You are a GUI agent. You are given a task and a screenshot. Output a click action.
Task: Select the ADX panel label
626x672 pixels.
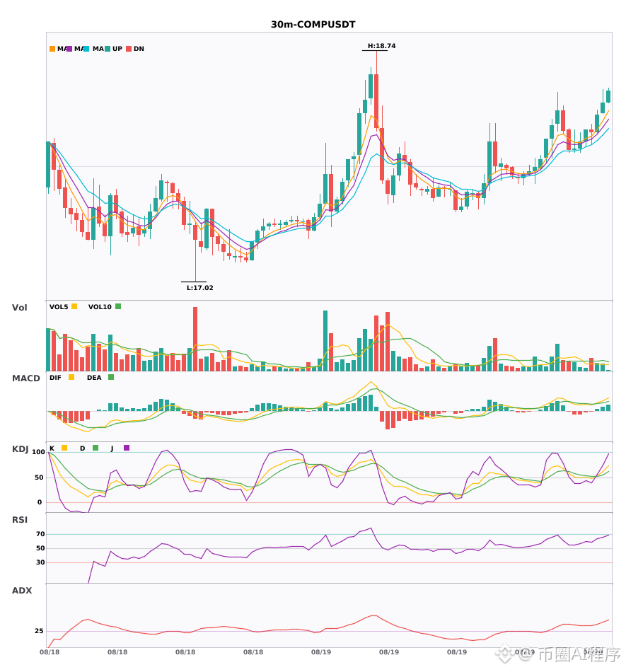(22, 591)
